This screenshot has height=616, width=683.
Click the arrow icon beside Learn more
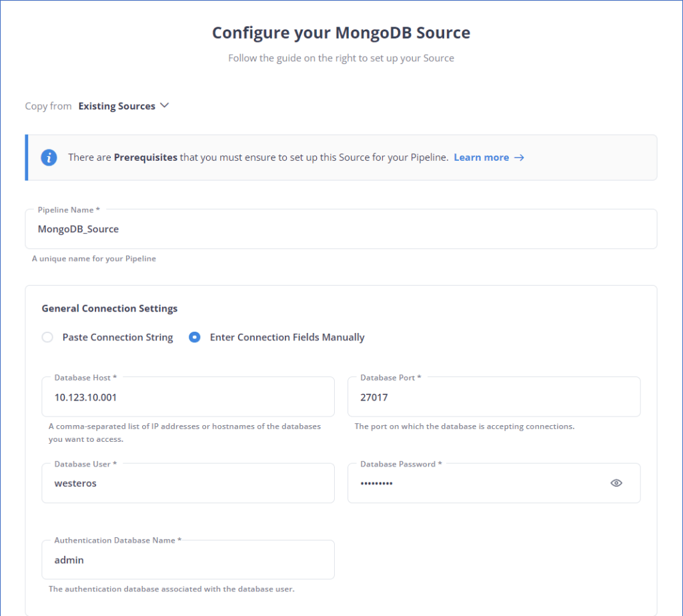click(519, 158)
